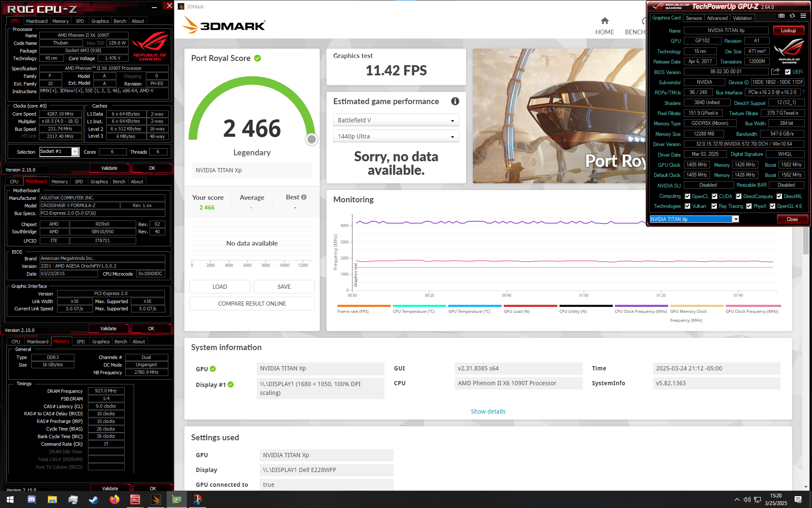Open the GPU-Z hamburger menu
The width and height of the screenshot is (812, 508).
[803, 16]
